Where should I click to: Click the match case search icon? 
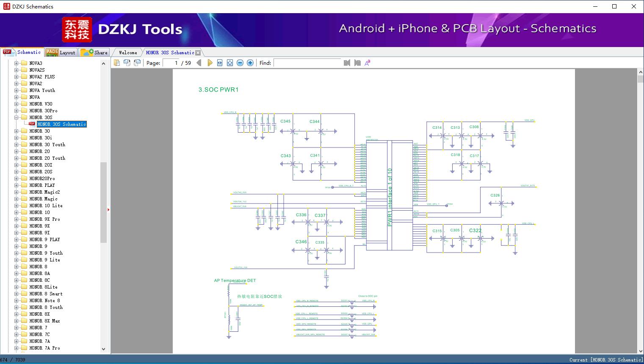click(368, 63)
